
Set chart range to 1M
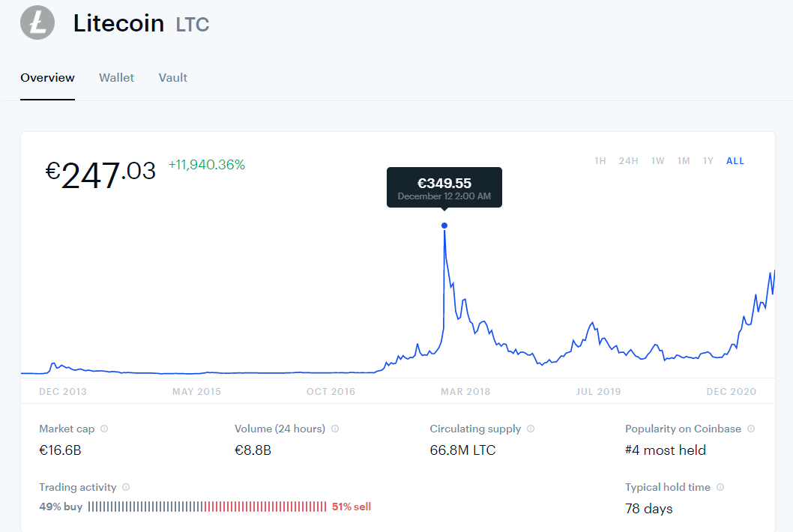[x=684, y=161]
